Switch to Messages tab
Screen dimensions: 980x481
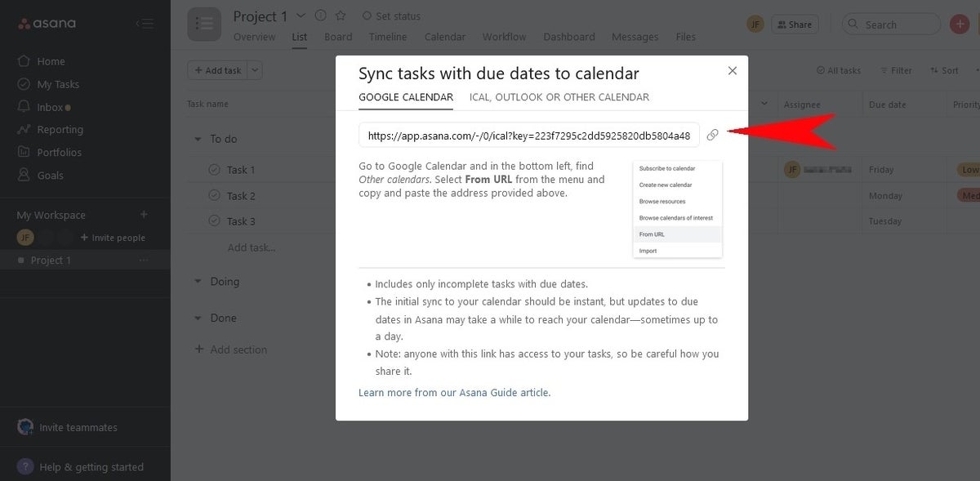click(x=635, y=37)
